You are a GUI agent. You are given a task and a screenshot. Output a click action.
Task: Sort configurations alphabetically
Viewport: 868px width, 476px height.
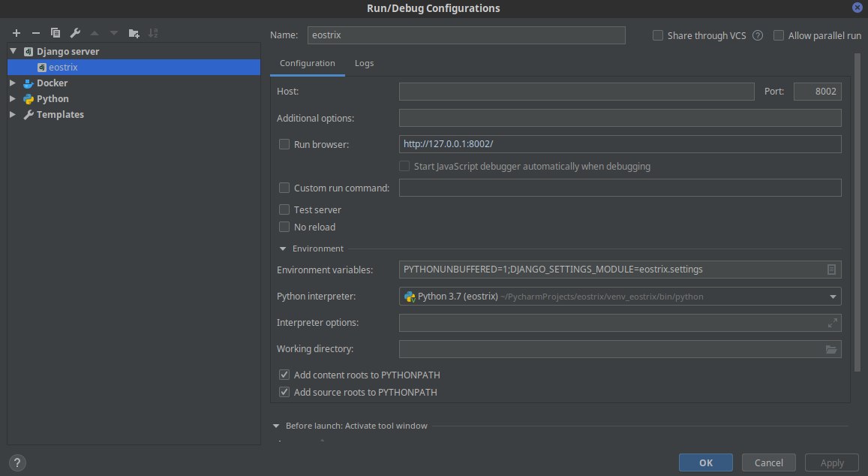click(153, 33)
